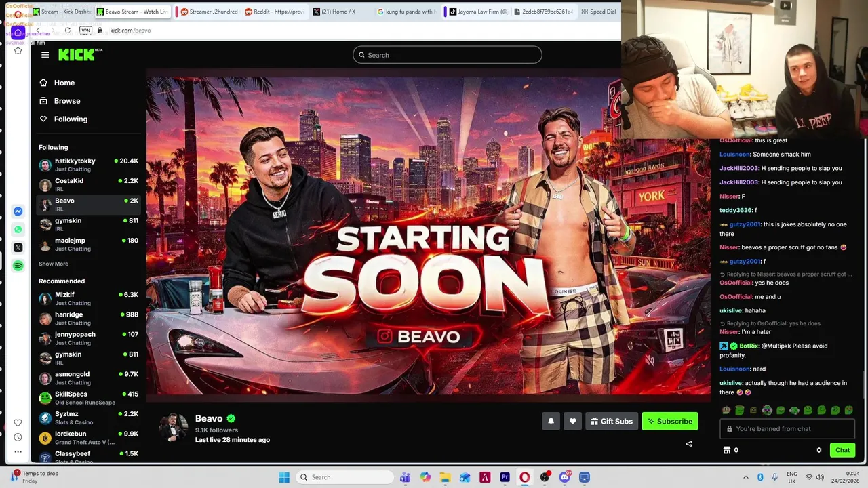Switch to Speed Dial tab

598,12
